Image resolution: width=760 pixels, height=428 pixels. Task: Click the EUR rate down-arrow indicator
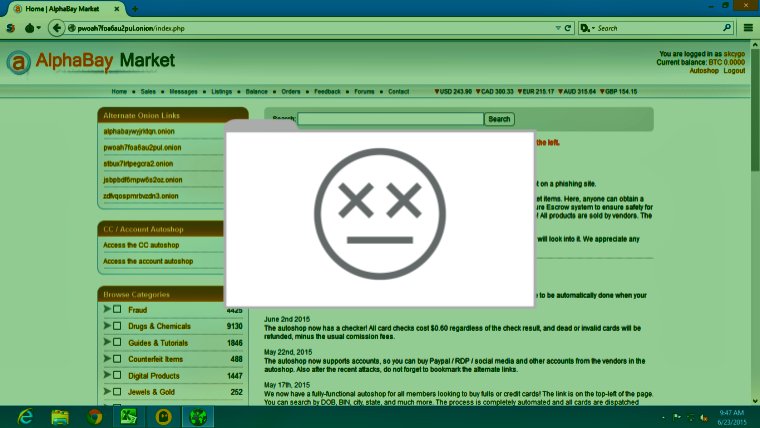[x=520, y=91]
